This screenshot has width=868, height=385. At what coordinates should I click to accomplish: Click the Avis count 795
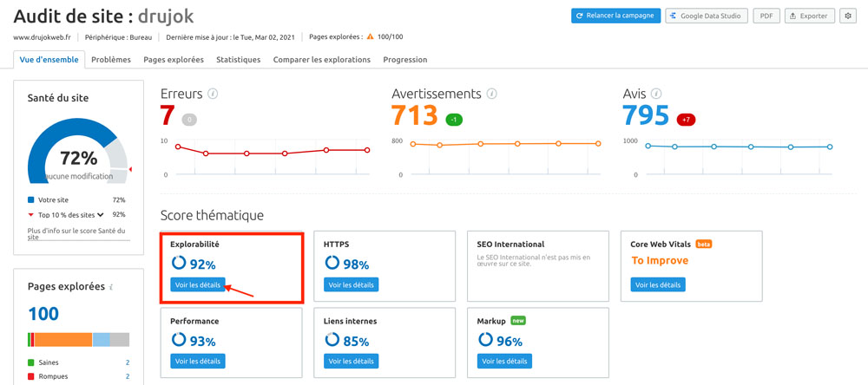[x=646, y=115]
